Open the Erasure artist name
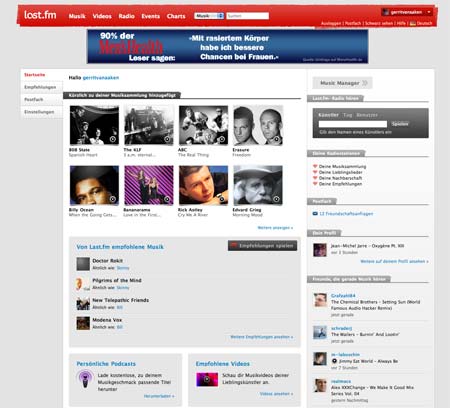450x408 pixels. click(241, 150)
